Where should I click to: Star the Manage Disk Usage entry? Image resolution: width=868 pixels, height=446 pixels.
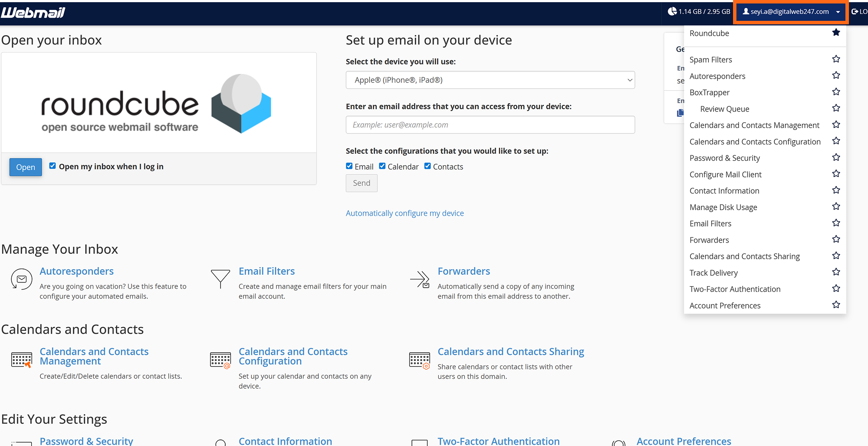[836, 207]
